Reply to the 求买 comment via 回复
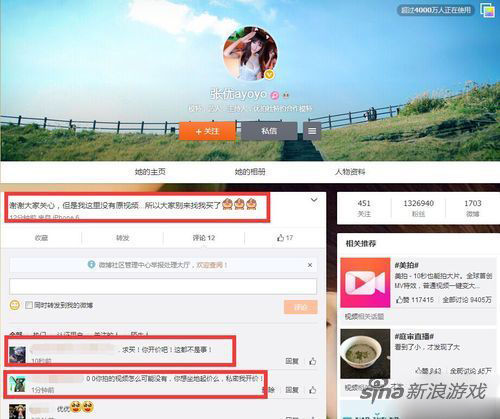The height and width of the screenshot is (419, 500). point(292,361)
